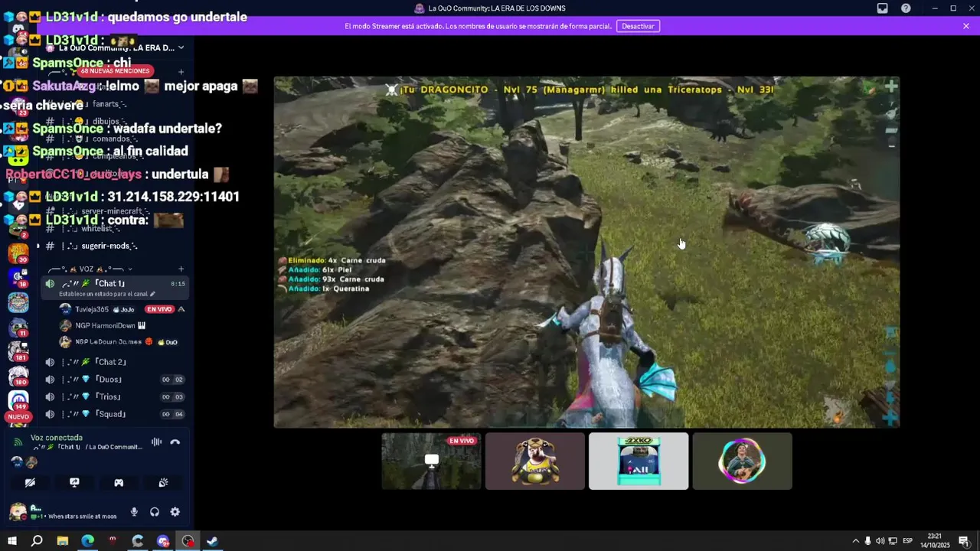This screenshot has height=551, width=980.
Task: Start an activity with the gamepad icon
Action: click(x=119, y=483)
